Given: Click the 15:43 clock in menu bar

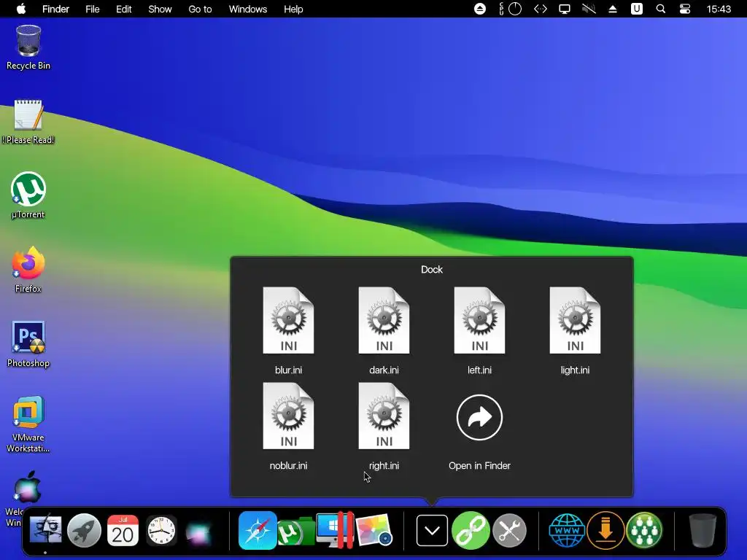Looking at the screenshot, I should tap(719, 9).
